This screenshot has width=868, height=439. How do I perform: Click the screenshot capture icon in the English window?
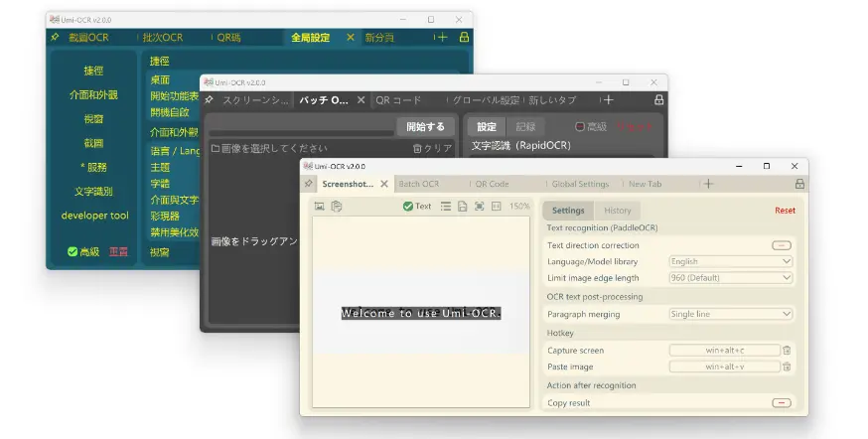pyautogui.click(x=320, y=206)
